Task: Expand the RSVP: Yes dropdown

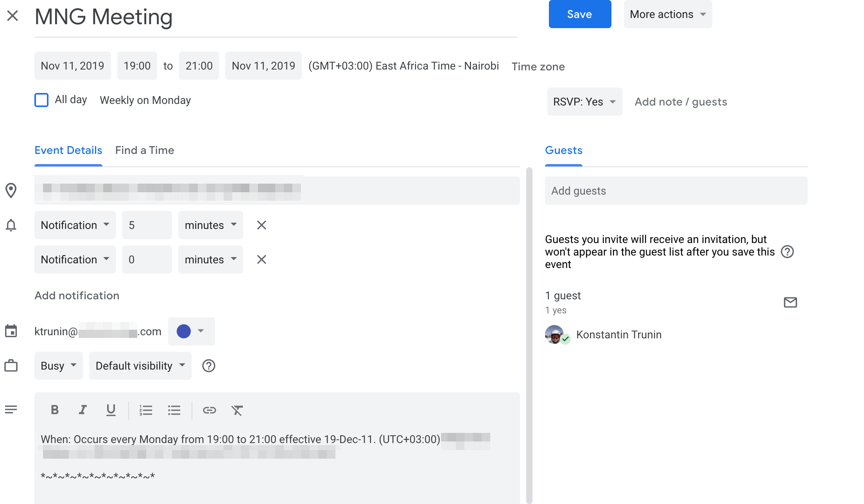Action: 584,102
